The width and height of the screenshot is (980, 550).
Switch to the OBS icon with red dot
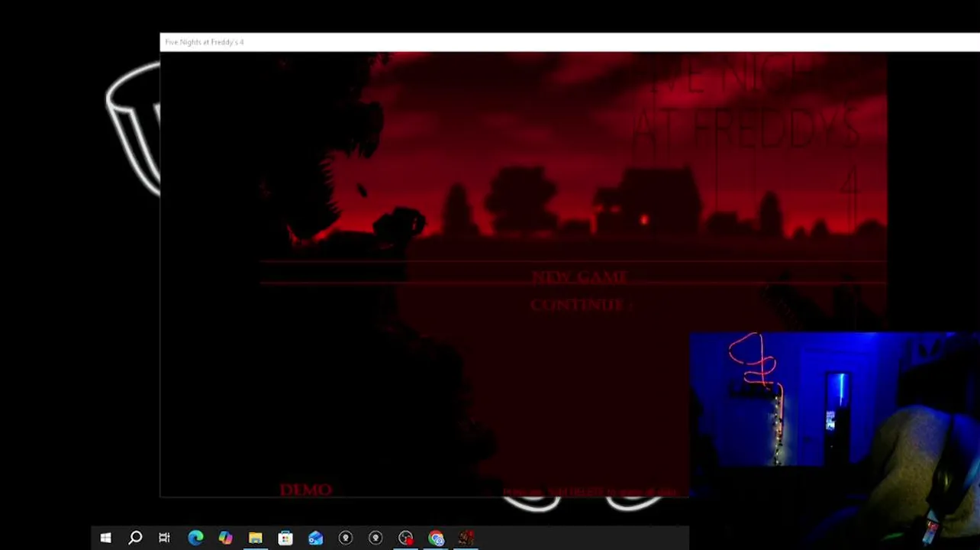(406, 538)
